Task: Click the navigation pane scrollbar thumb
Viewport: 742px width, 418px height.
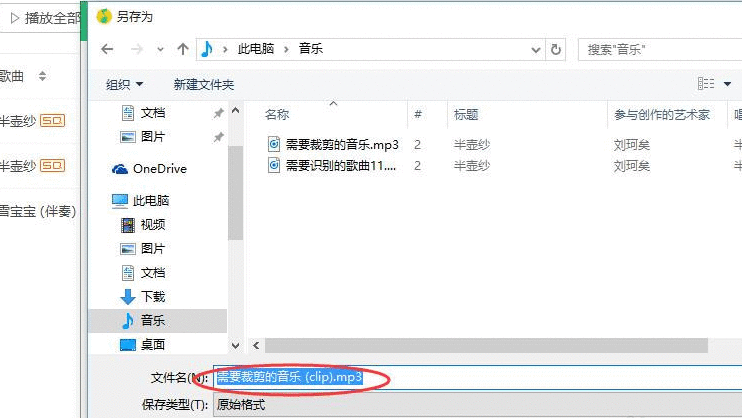Action: [235, 193]
